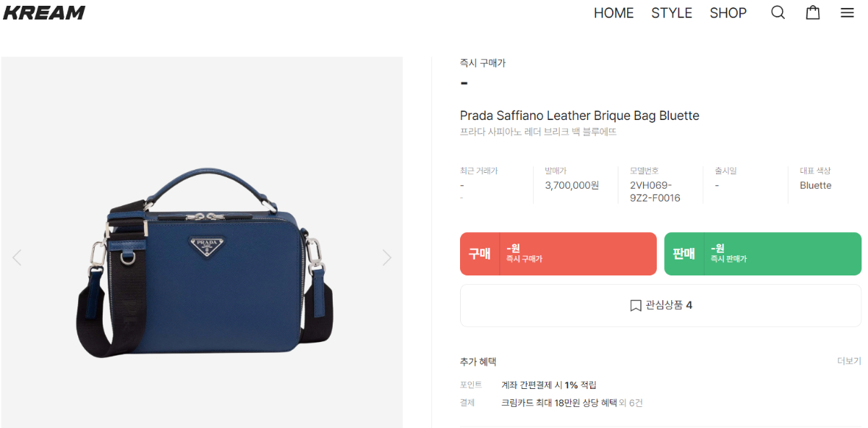Click the bookmark icon in 관심상품

[x=636, y=305]
